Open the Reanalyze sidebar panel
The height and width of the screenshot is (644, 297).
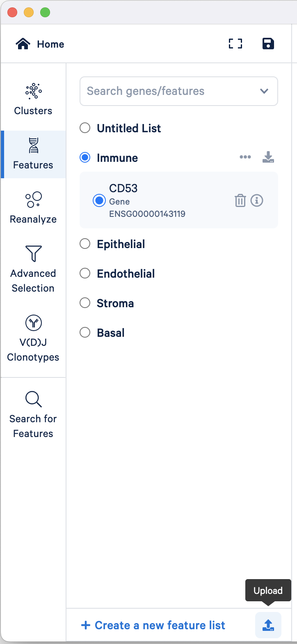coord(33,208)
